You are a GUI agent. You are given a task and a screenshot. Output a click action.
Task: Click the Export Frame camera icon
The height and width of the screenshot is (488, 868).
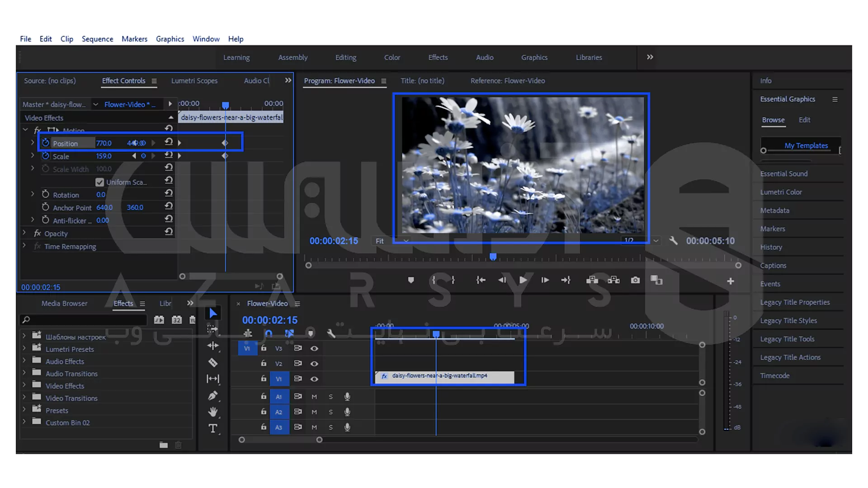pyautogui.click(x=635, y=280)
